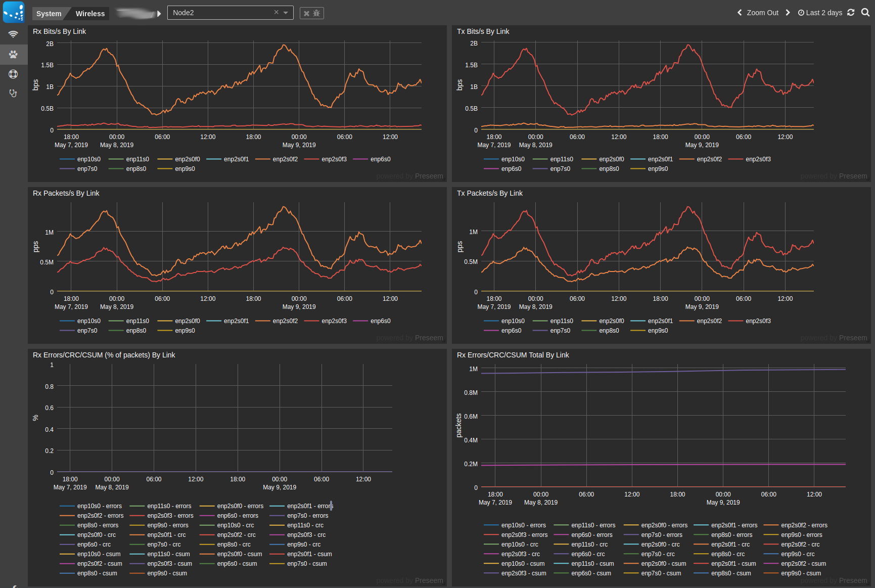Click the Rx Bits/s By Link panel title
Image resolution: width=875 pixels, height=588 pixels.
(59, 31)
